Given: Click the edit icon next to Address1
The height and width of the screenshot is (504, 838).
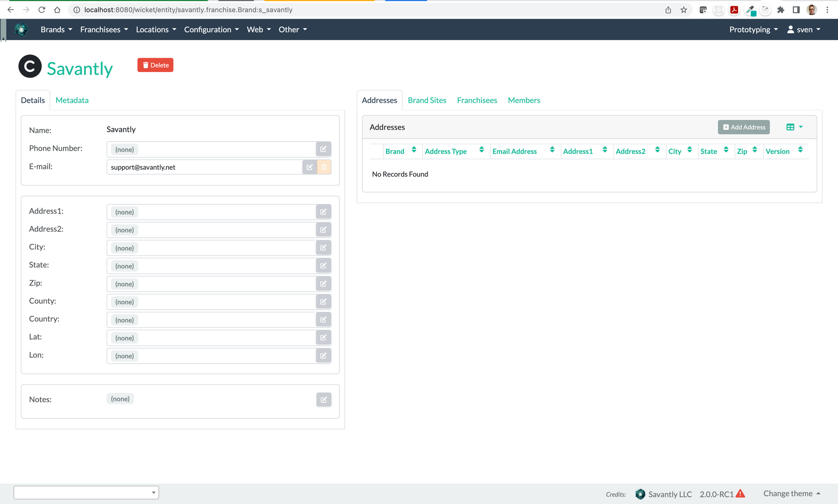Looking at the screenshot, I should (323, 212).
